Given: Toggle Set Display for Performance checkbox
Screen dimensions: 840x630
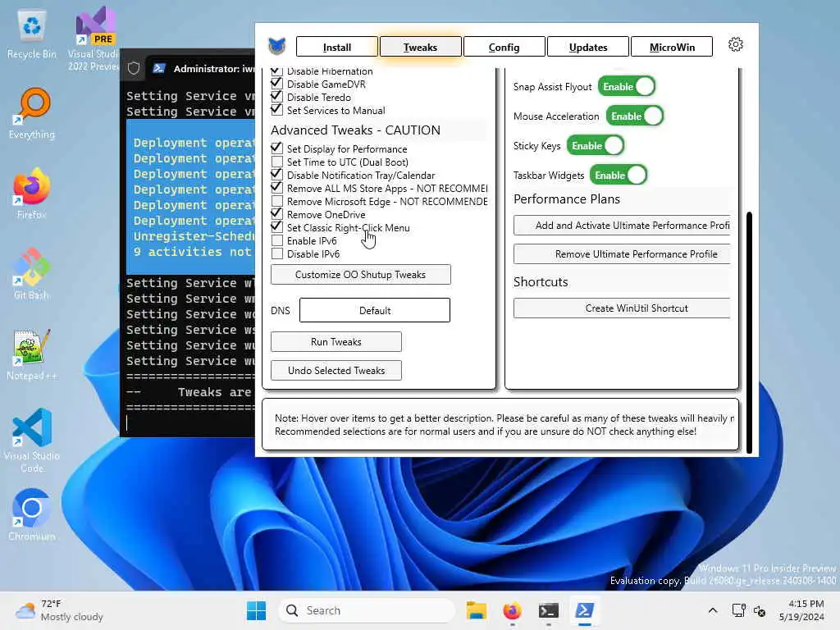Looking at the screenshot, I should pyautogui.click(x=276, y=148).
